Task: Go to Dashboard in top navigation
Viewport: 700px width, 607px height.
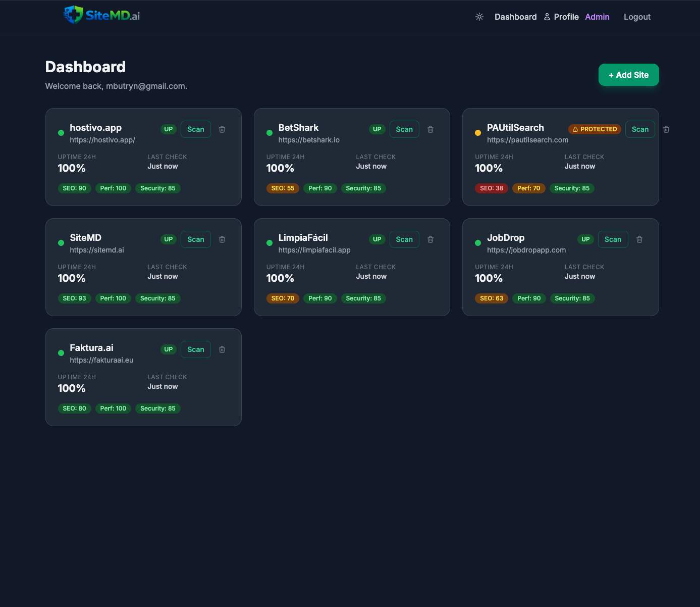Action: 515,17
